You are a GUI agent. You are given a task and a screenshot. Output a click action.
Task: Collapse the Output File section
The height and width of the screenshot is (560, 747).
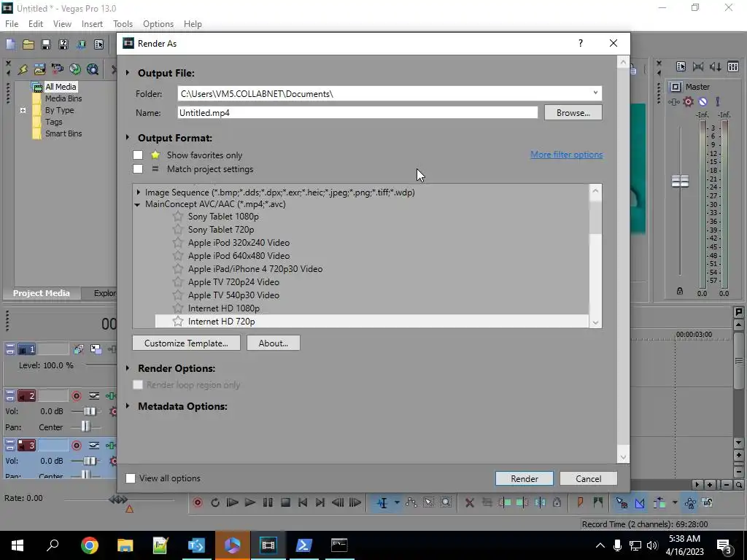128,73
